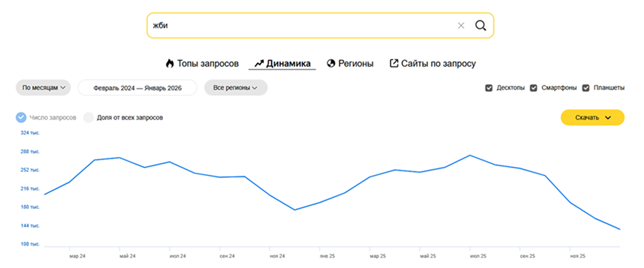
Task: Select Доля от всех запросов option
Action: point(89,118)
